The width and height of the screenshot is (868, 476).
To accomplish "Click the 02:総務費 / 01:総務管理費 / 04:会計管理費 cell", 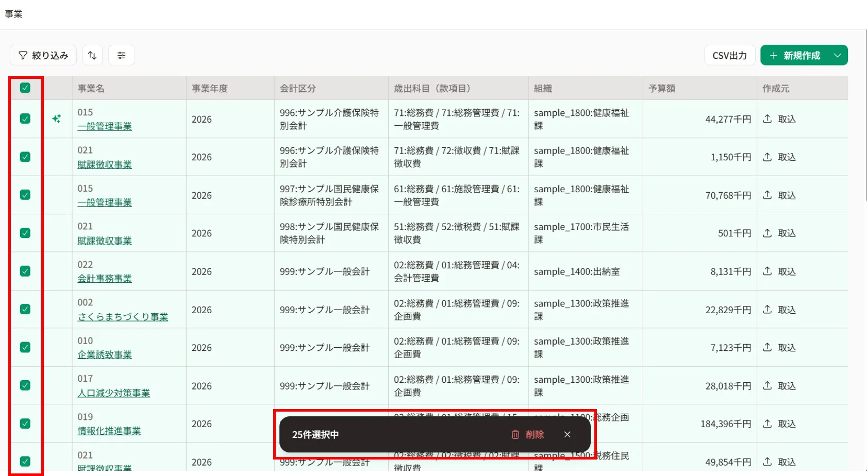I will click(458, 271).
